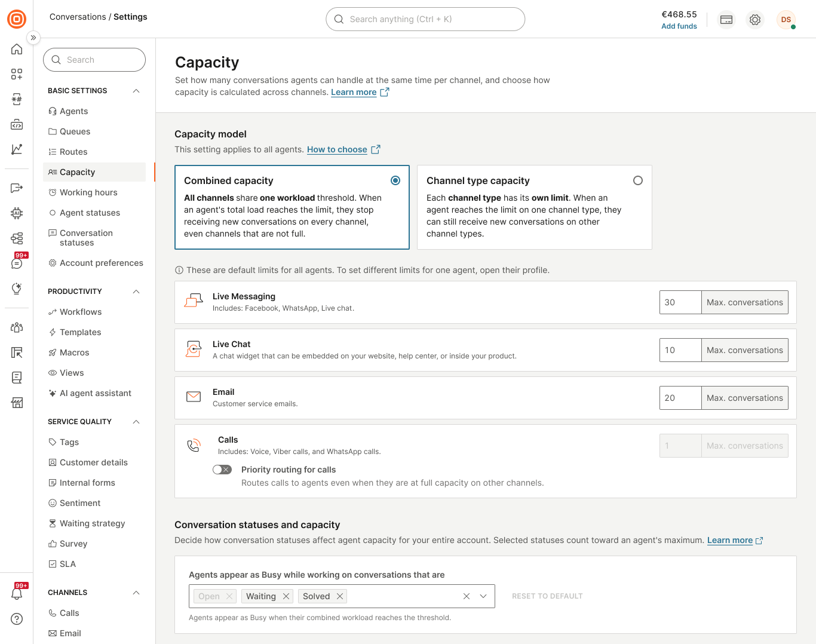Collapse the Basic Settings section
The height and width of the screenshot is (644, 816).
pos(136,91)
